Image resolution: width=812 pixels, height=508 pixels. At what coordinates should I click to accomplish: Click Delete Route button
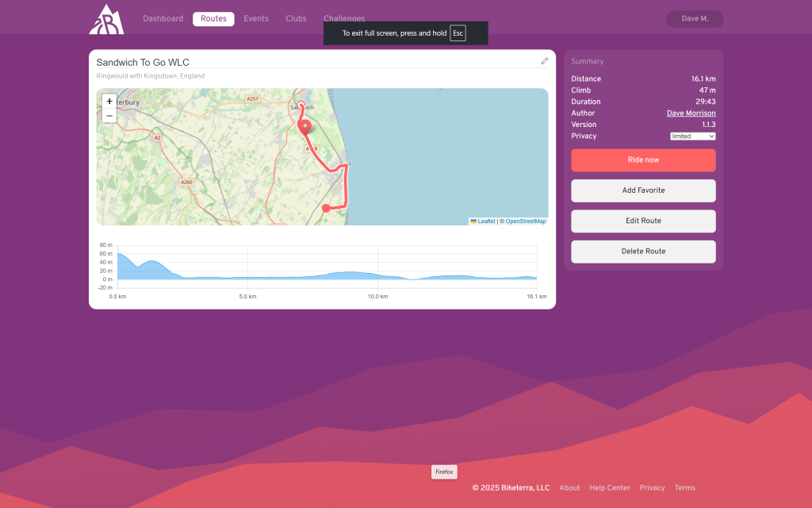tap(643, 252)
